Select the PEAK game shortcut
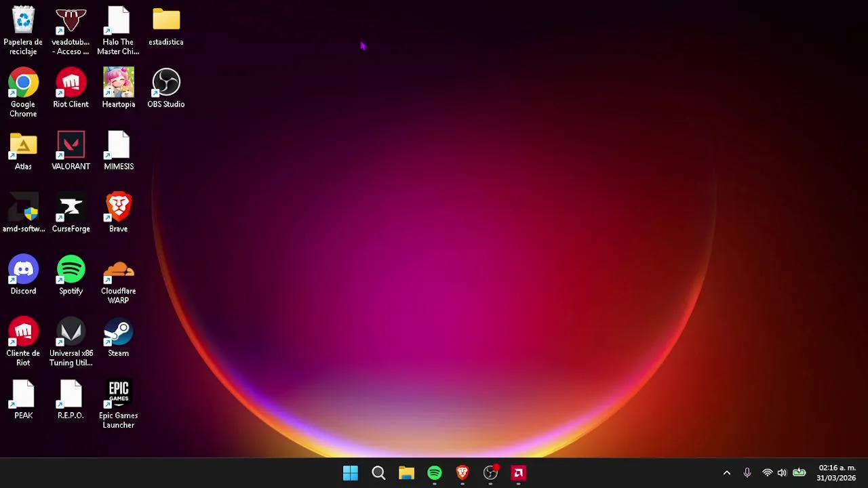 [x=23, y=400]
